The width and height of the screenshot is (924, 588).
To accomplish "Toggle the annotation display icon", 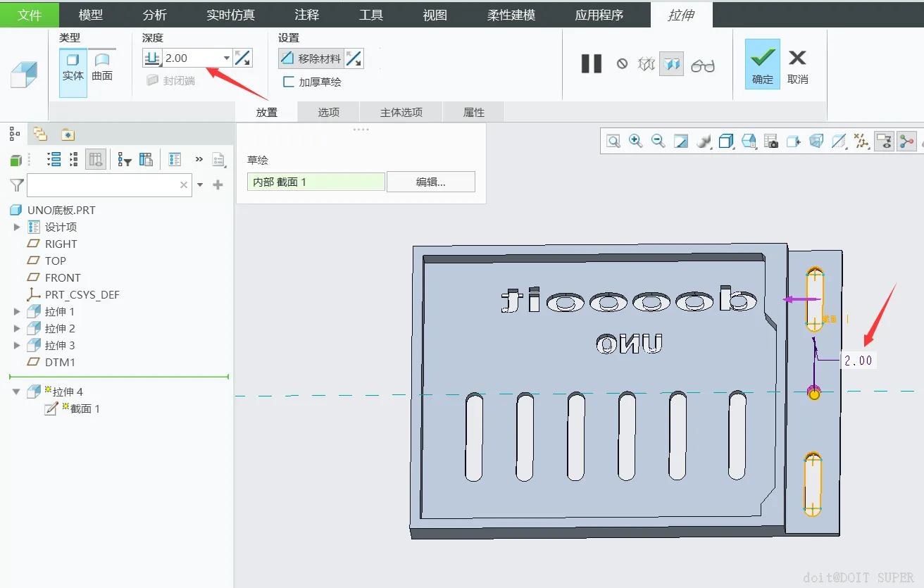I will click(884, 142).
